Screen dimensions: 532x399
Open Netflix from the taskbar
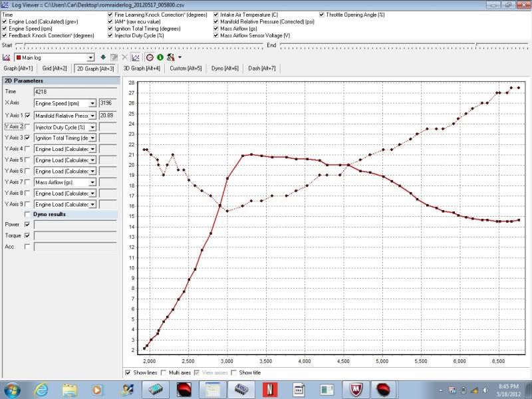pos(268,388)
